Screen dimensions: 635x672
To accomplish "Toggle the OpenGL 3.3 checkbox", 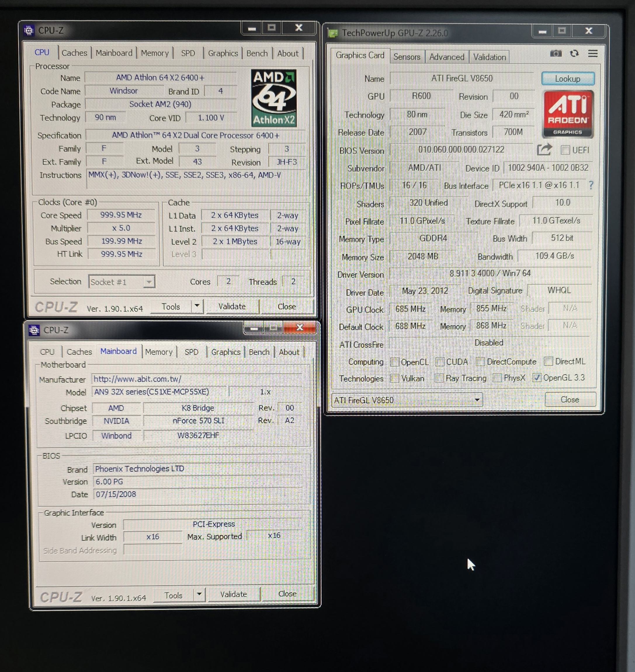I will pos(537,378).
